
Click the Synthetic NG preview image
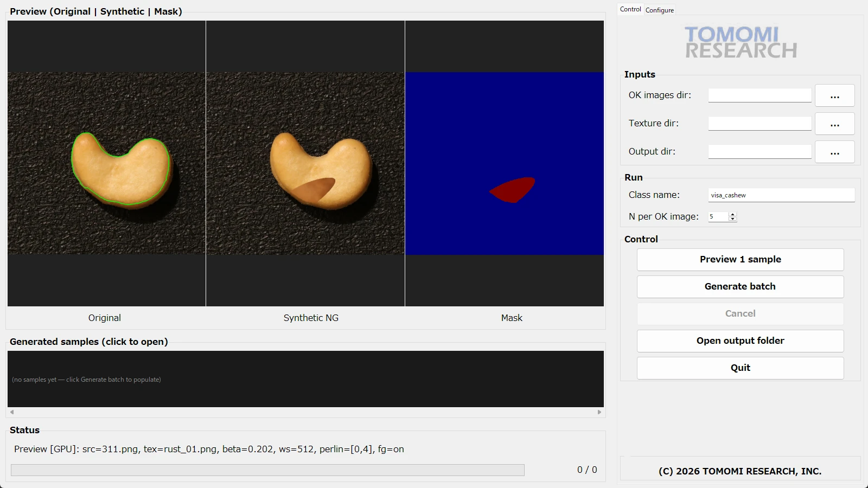point(305,163)
